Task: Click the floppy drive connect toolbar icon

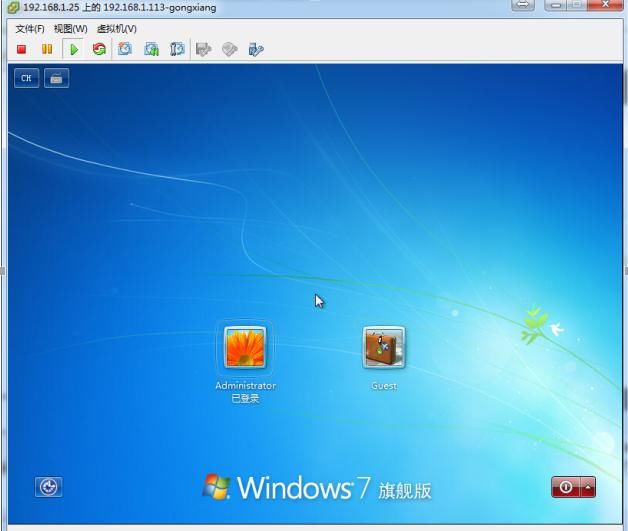Action: [x=203, y=50]
